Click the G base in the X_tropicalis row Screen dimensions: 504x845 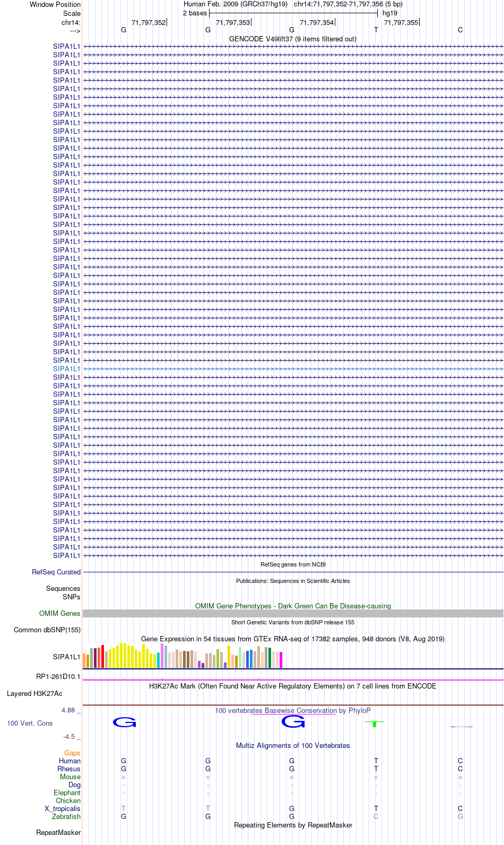(292, 808)
